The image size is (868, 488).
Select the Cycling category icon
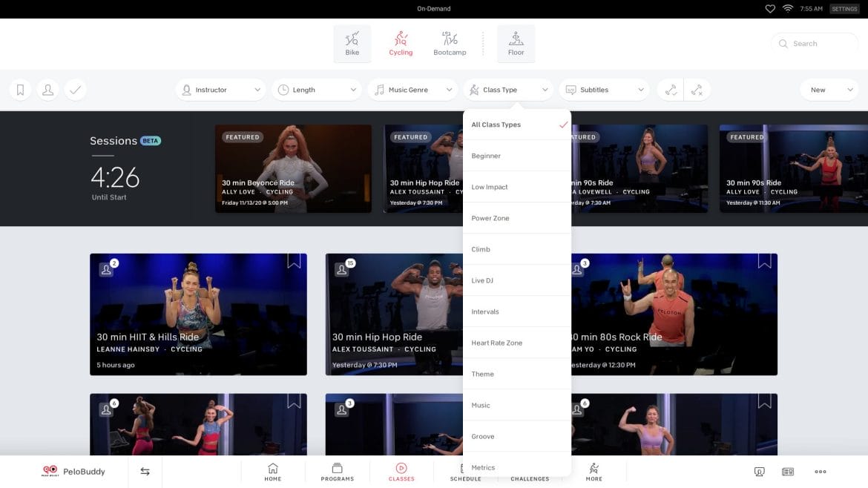tap(400, 43)
